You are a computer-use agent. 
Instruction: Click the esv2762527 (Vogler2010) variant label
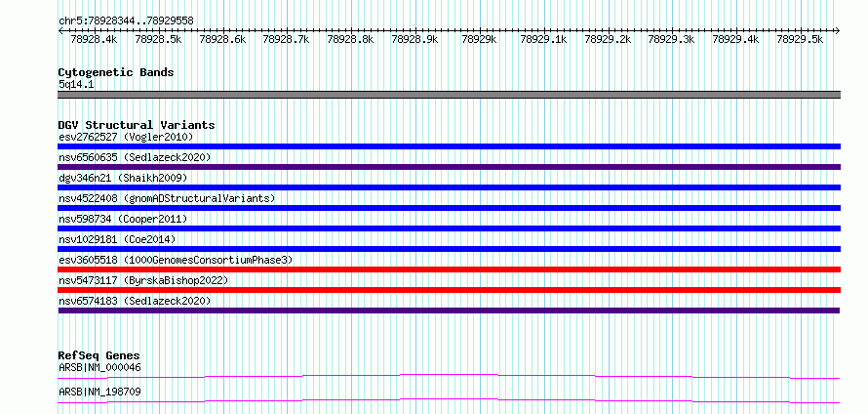point(126,137)
